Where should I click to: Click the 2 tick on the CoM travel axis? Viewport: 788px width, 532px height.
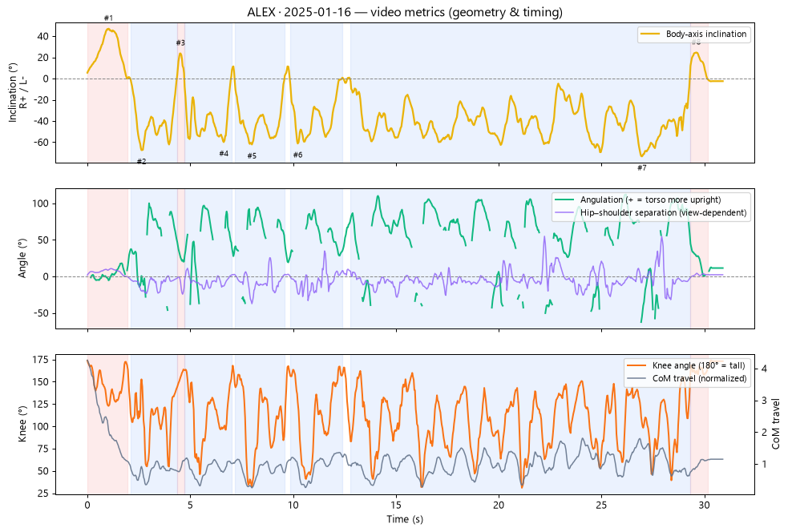[x=764, y=433]
